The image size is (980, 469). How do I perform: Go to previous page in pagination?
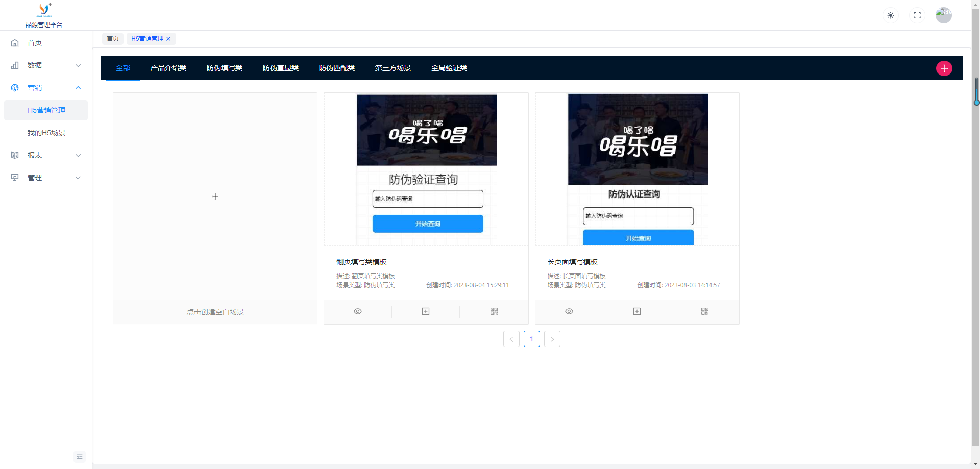(511, 339)
